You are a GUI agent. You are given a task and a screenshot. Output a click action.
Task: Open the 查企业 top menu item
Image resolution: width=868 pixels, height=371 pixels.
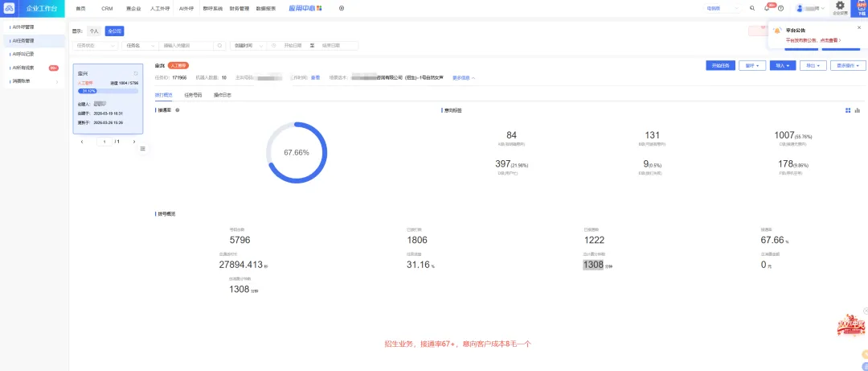[x=133, y=8]
